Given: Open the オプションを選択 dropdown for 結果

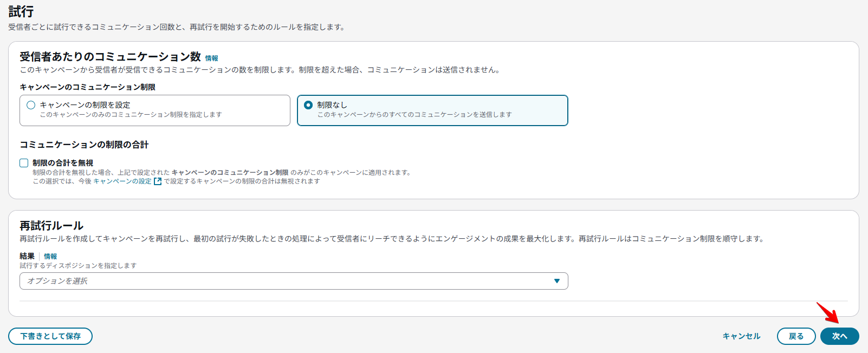Looking at the screenshot, I should click(x=293, y=281).
